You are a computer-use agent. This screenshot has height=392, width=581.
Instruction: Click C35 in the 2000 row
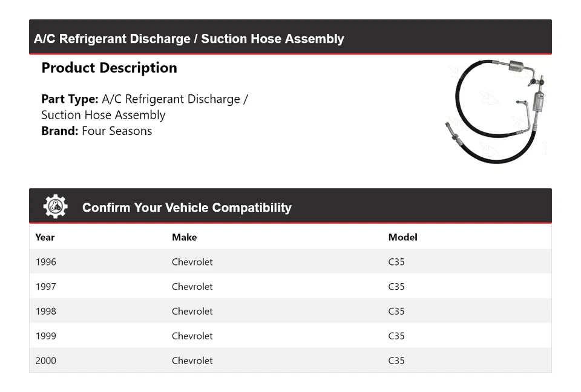(396, 361)
